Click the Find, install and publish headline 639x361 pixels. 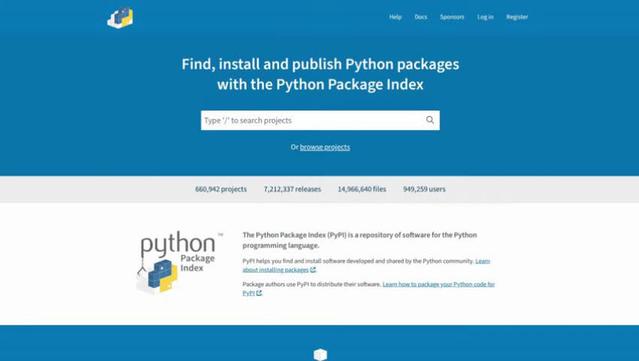click(320, 74)
